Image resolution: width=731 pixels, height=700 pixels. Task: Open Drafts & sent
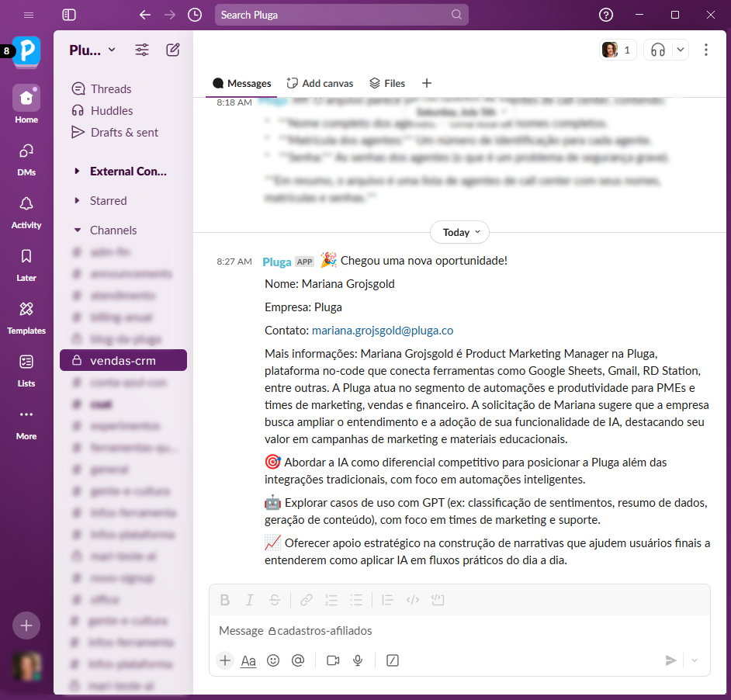click(115, 133)
